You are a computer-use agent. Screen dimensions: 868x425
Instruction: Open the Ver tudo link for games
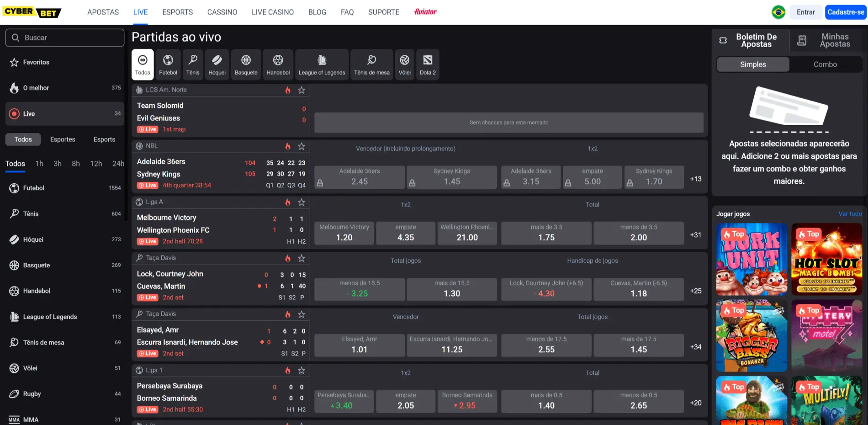tap(851, 213)
